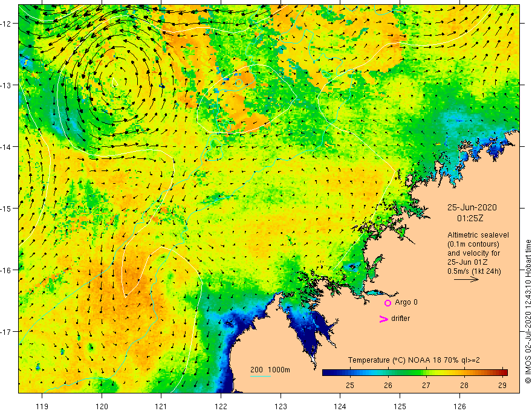The width and height of the screenshot is (532, 411).
Task: Click the temperature color bar at 27
Action: [426, 372]
